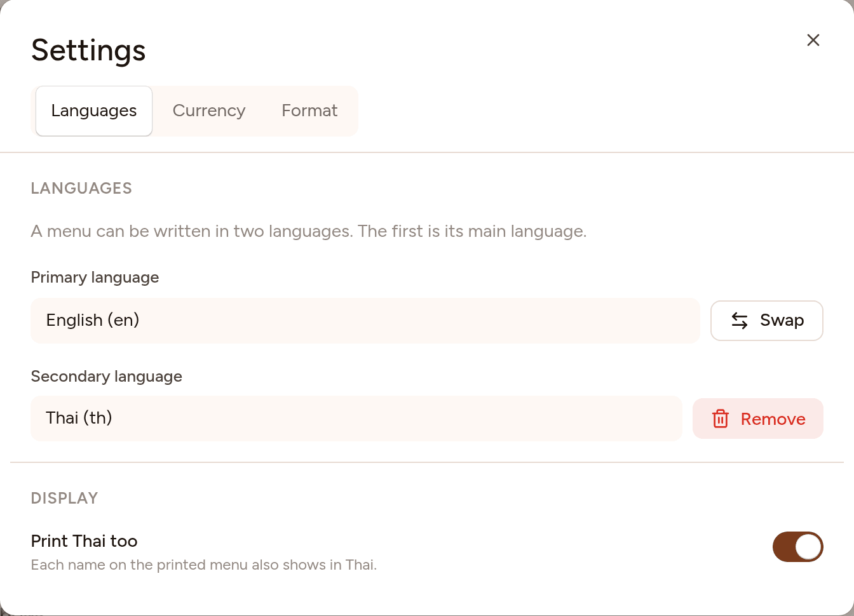Click the DISPLAY section heading

tap(64, 498)
